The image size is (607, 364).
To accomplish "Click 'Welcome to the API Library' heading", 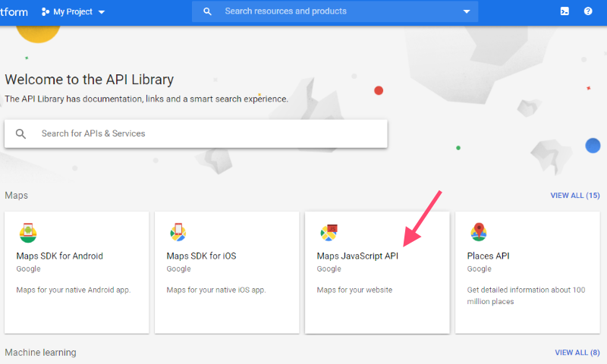I will tap(90, 80).
